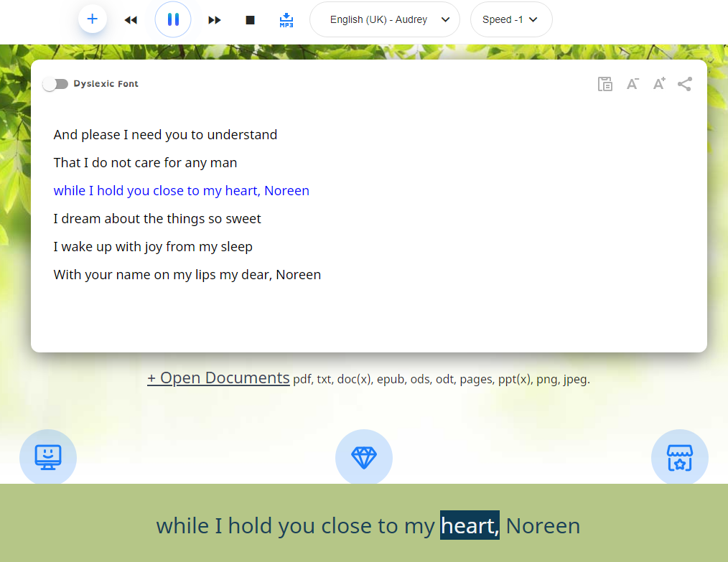Image resolution: width=728 pixels, height=562 pixels.
Task: Decrease the font size
Action: click(x=633, y=84)
